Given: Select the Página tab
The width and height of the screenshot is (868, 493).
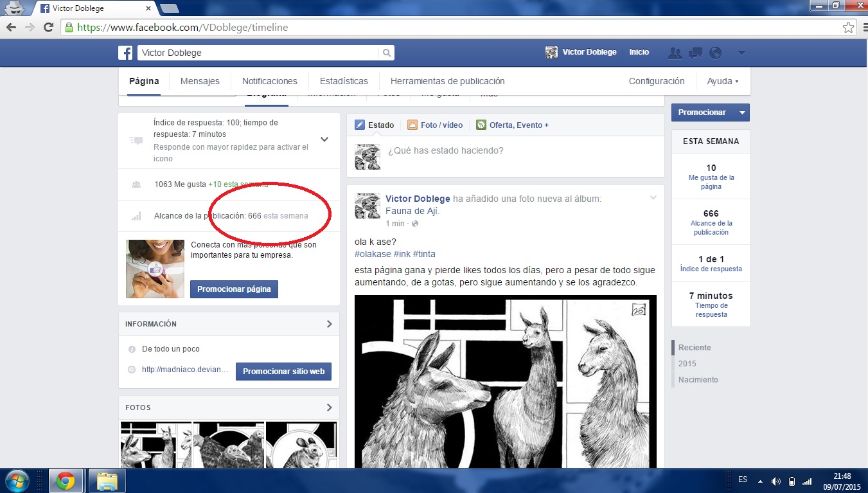Looking at the screenshot, I should pos(144,81).
